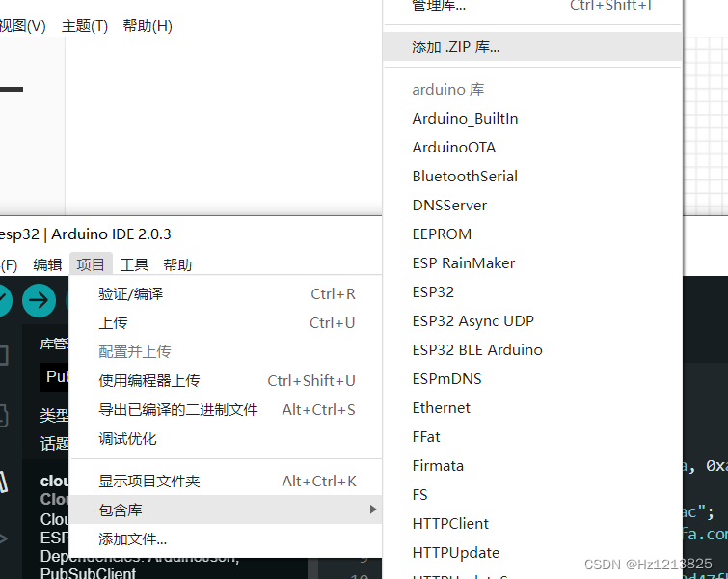Open the 主题(T) menu in top window
The height and width of the screenshot is (579, 728).
[85, 26]
